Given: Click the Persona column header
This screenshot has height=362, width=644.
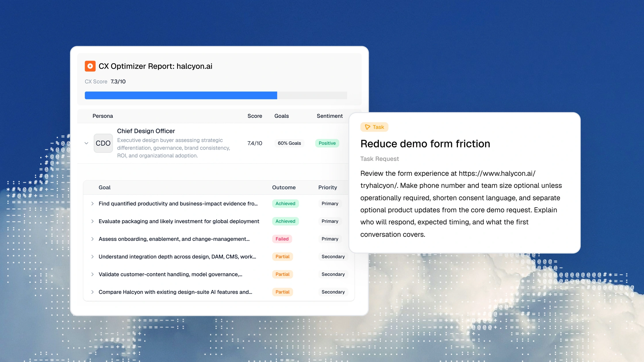Looking at the screenshot, I should (x=103, y=116).
